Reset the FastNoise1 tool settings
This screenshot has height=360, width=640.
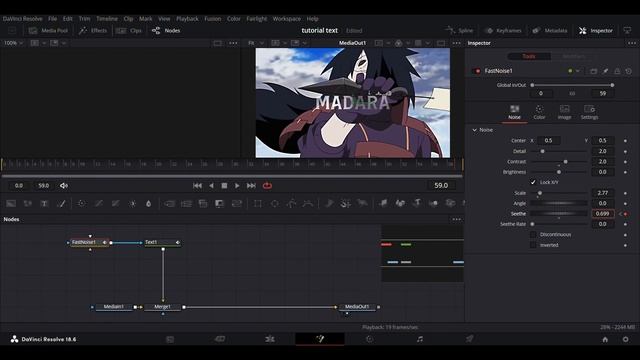(x=629, y=71)
